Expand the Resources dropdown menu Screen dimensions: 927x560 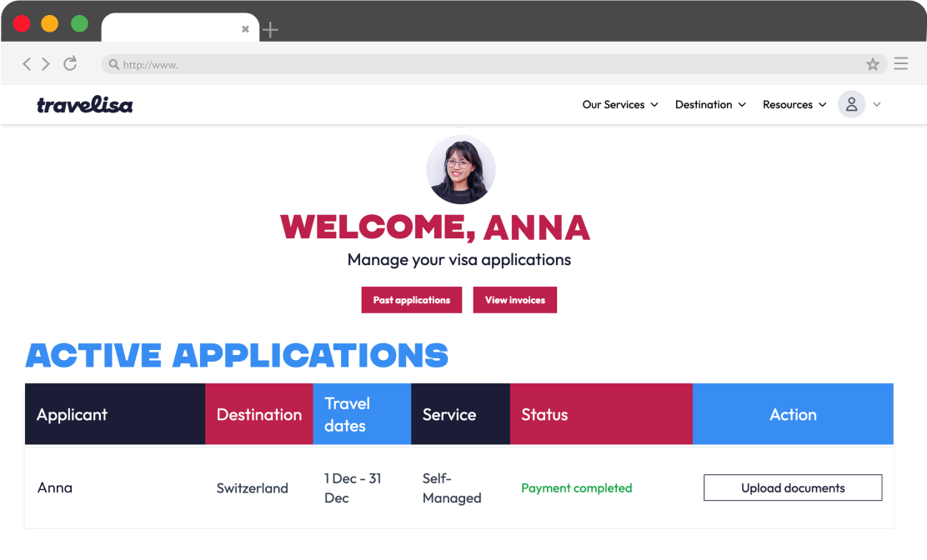pos(794,105)
